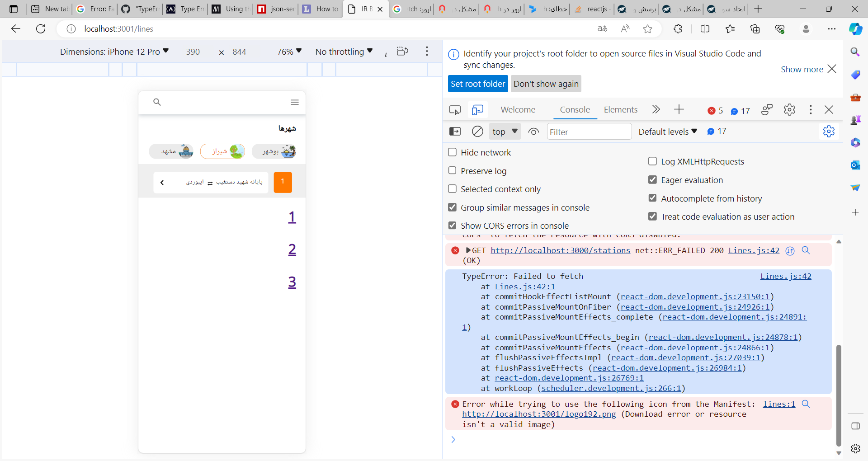The width and height of the screenshot is (868, 461).
Task: Enable Hide network checkbox
Action: pos(452,152)
